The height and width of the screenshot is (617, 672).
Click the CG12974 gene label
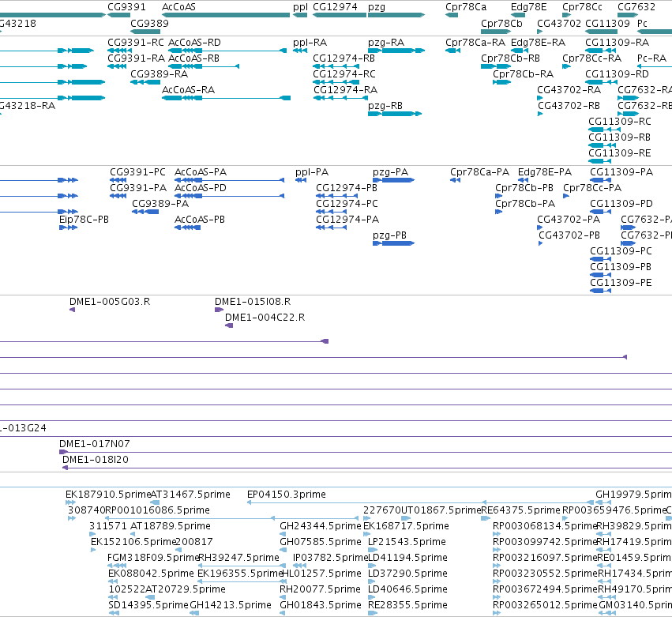coord(335,7)
